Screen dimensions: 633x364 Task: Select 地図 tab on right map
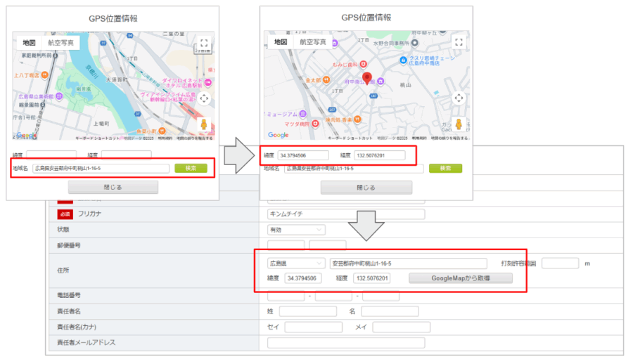click(280, 41)
